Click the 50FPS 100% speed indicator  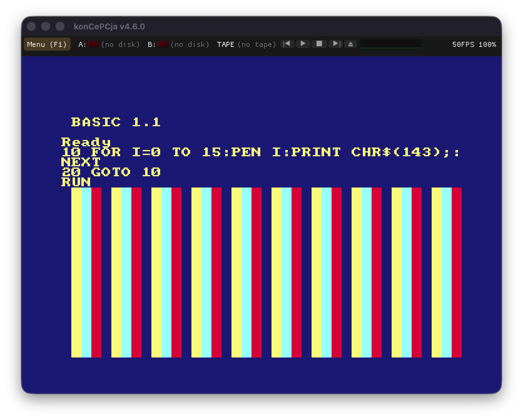click(x=474, y=44)
